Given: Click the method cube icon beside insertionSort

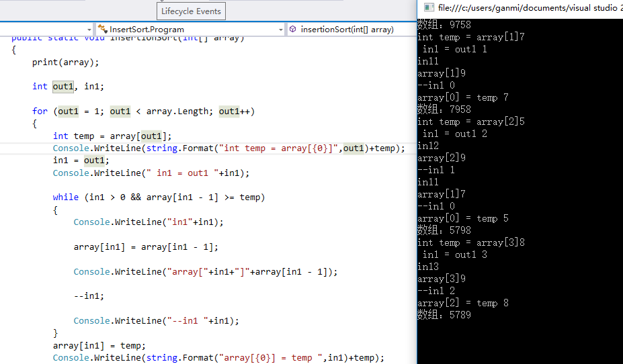Looking at the screenshot, I should [293, 29].
